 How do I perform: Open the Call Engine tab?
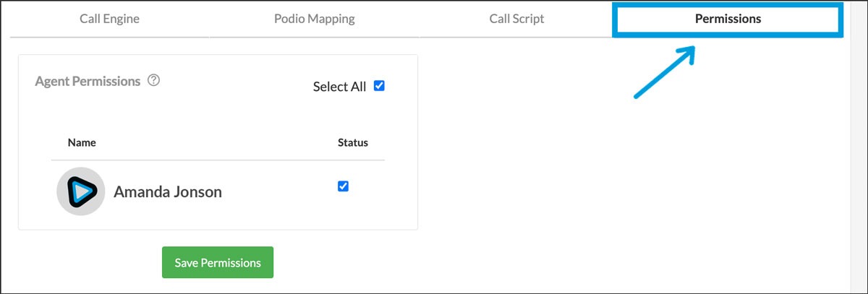[x=109, y=19]
